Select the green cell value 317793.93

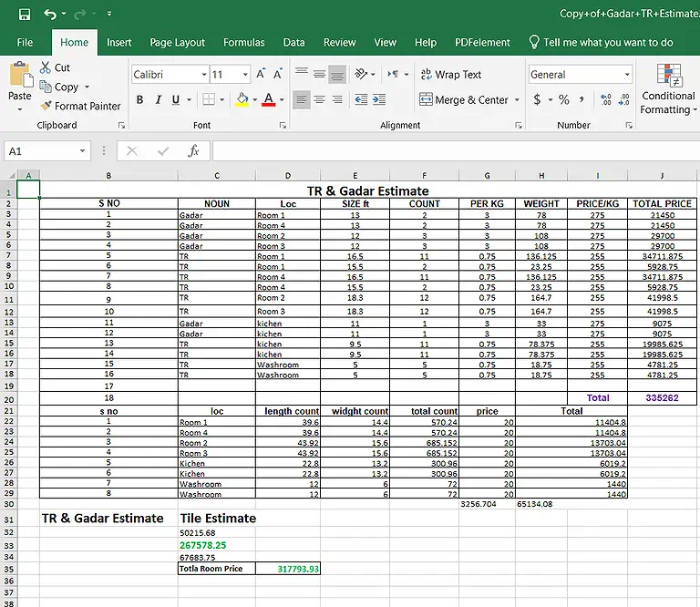288,569
